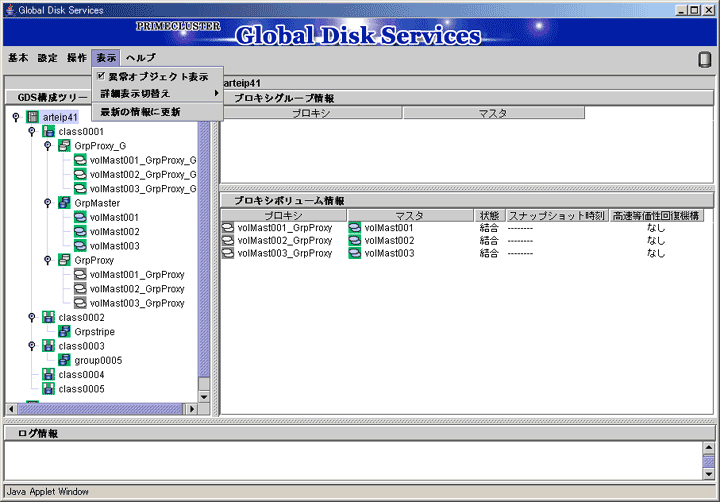Click log panel scroll up arrow
The width and height of the screenshot is (720, 502).
pyautogui.click(x=709, y=447)
